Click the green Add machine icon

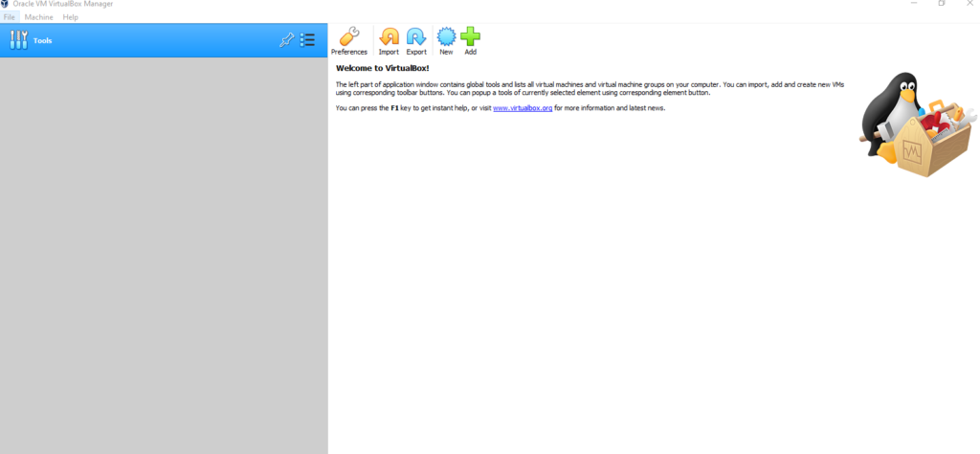pos(470,41)
